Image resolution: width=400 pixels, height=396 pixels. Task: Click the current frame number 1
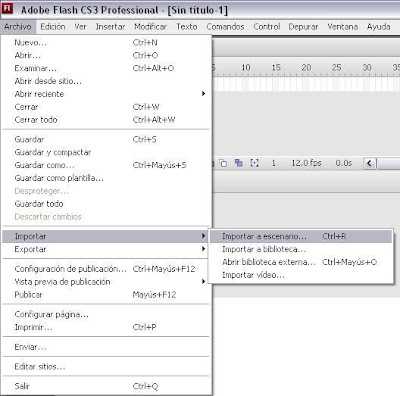[x=274, y=163]
